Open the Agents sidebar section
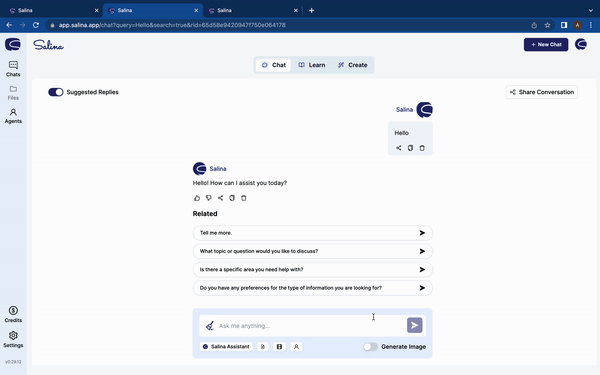Screen dimensions: 600x375 point(13,116)
